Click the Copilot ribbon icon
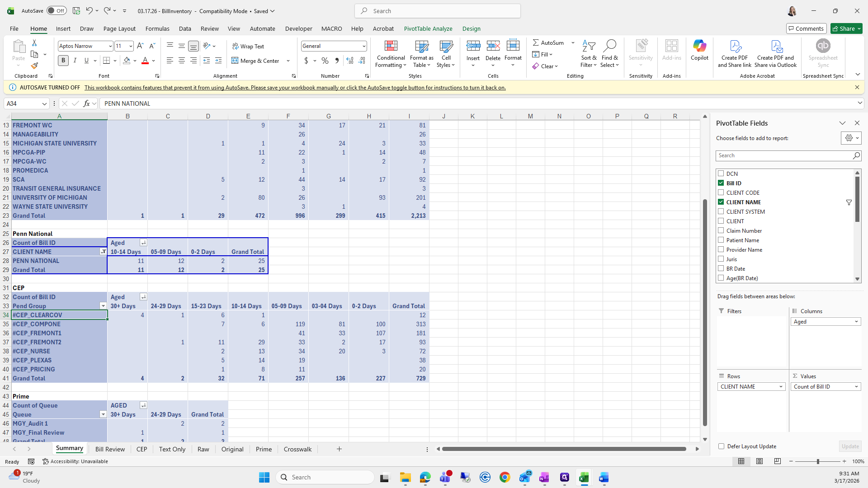 699,46
